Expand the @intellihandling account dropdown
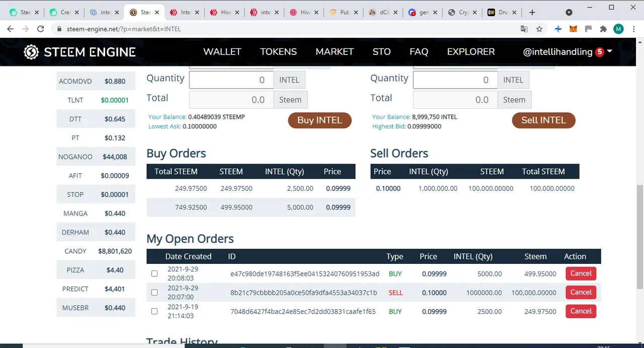 point(610,52)
